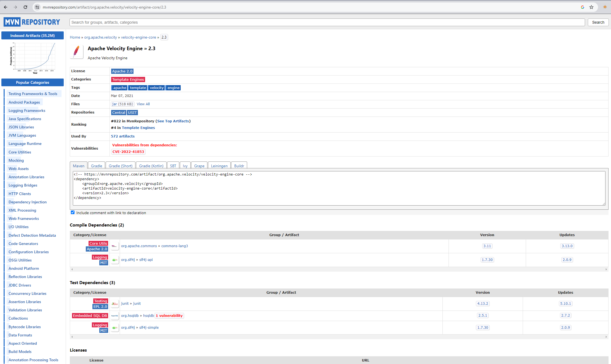Open Dependency Injection category
Image resolution: width=611 pixels, height=364 pixels.
[x=28, y=202]
